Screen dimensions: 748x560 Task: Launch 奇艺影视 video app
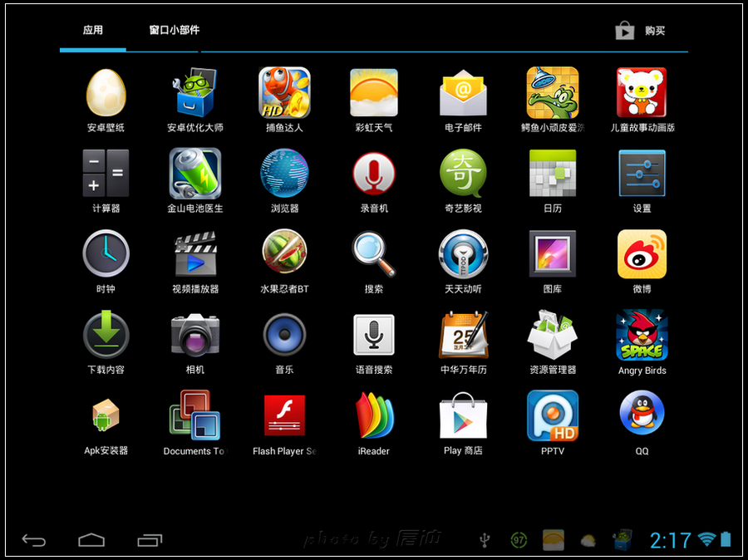click(463, 173)
